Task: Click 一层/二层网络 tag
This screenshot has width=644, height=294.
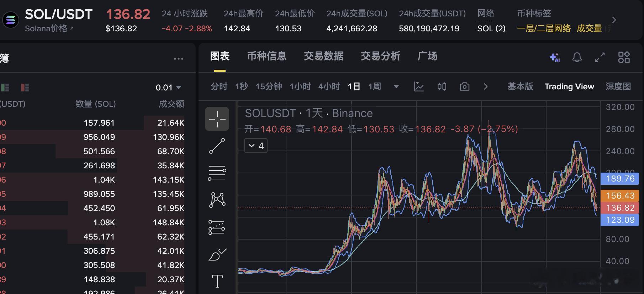Action: tap(544, 28)
